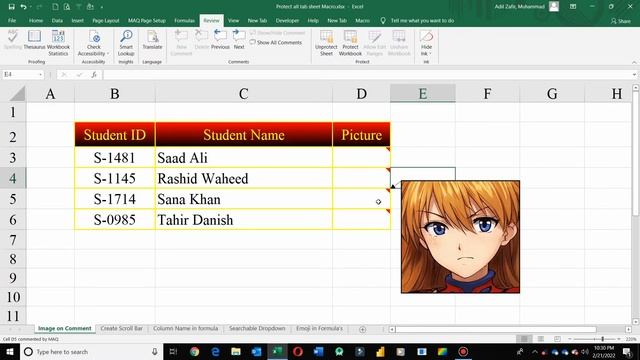Screen dimensions: 640x360
Task: Expand the formula bar
Action: (x=634, y=75)
